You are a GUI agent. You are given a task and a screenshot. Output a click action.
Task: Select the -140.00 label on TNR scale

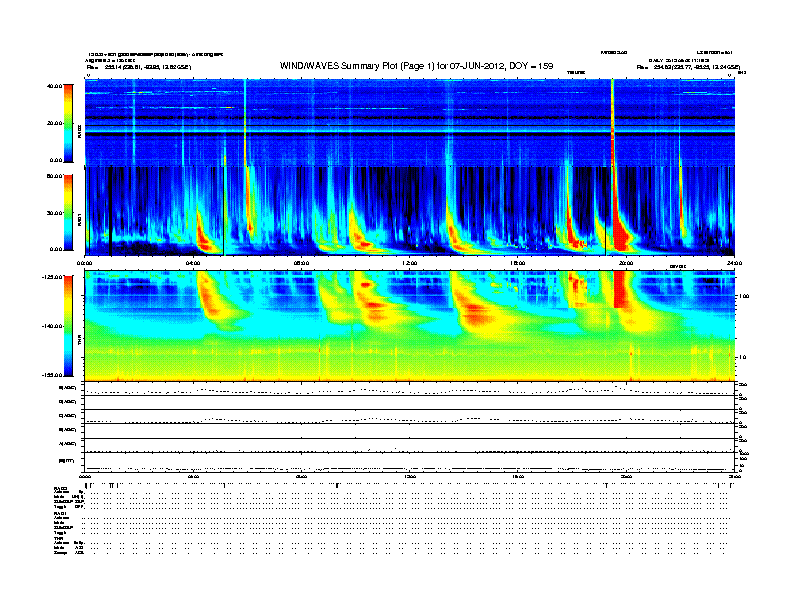53,326
